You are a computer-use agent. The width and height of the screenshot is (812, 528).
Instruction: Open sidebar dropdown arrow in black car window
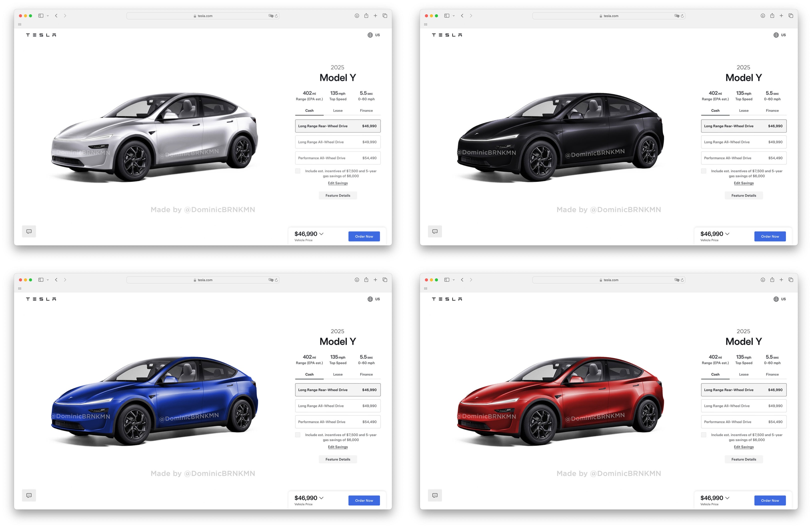click(x=454, y=16)
